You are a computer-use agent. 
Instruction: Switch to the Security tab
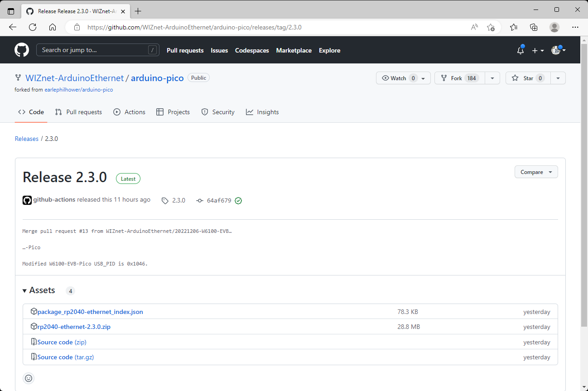(218, 112)
